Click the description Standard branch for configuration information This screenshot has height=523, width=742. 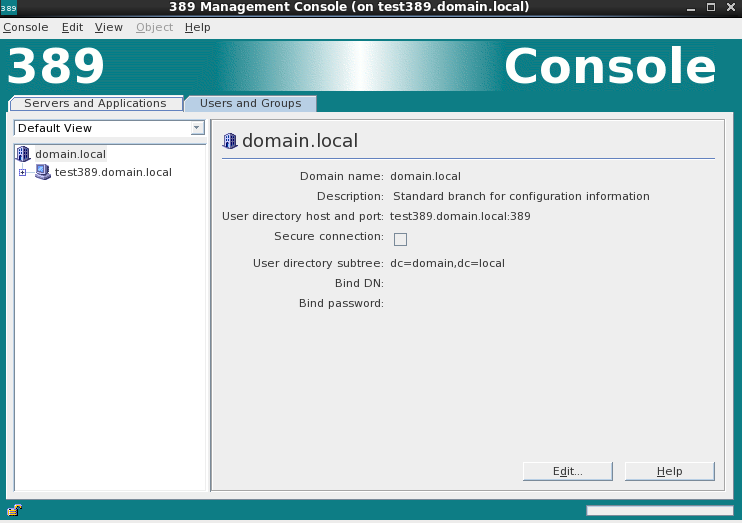(x=521, y=196)
